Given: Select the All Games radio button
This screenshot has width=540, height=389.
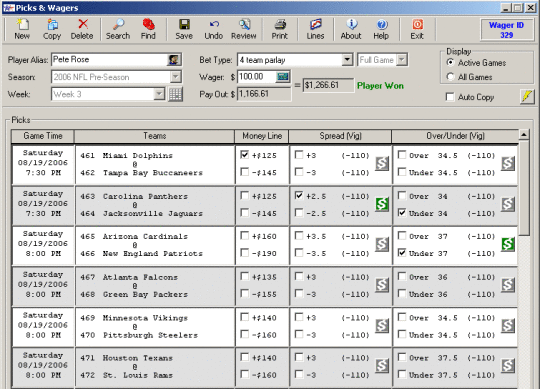Looking at the screenshot, I should [450, 77].
